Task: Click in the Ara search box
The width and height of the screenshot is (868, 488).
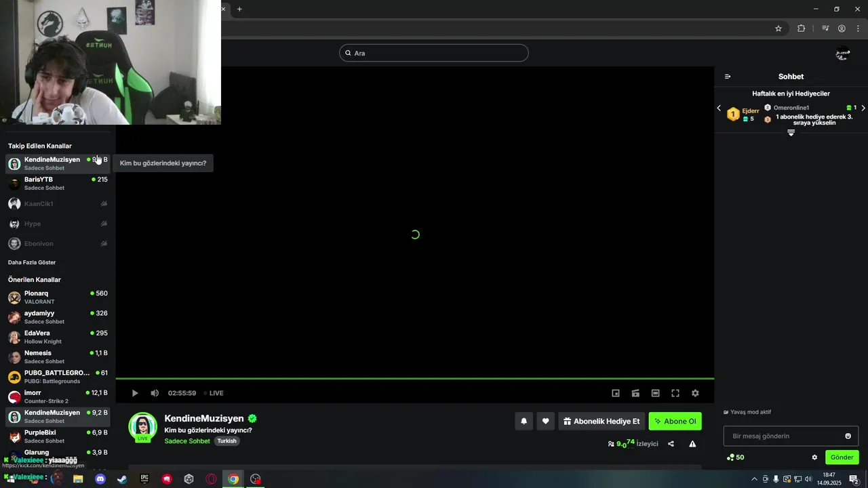Action: (x=434, y=53)
